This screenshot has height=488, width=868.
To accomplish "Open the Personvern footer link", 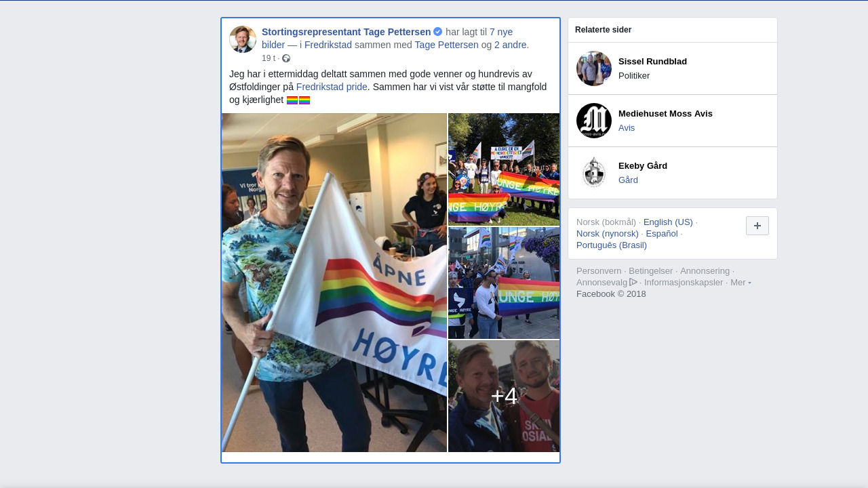I will pyautogui.click(x=599, y=271).
